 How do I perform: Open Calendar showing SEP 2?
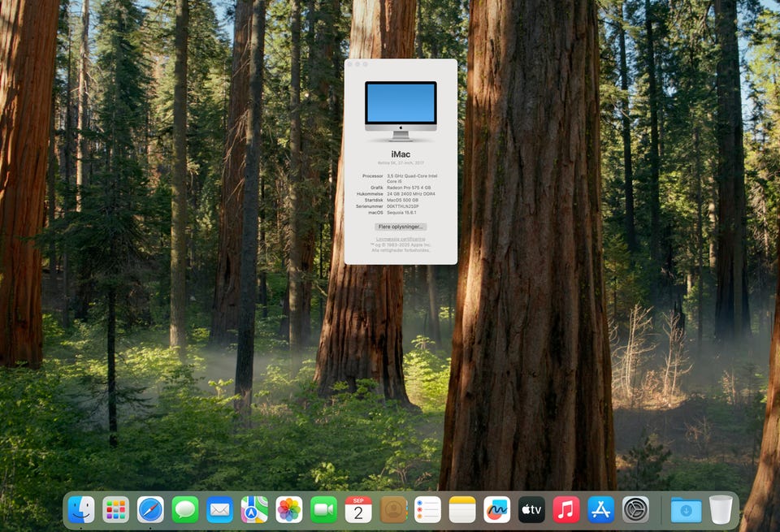[358, 509]
